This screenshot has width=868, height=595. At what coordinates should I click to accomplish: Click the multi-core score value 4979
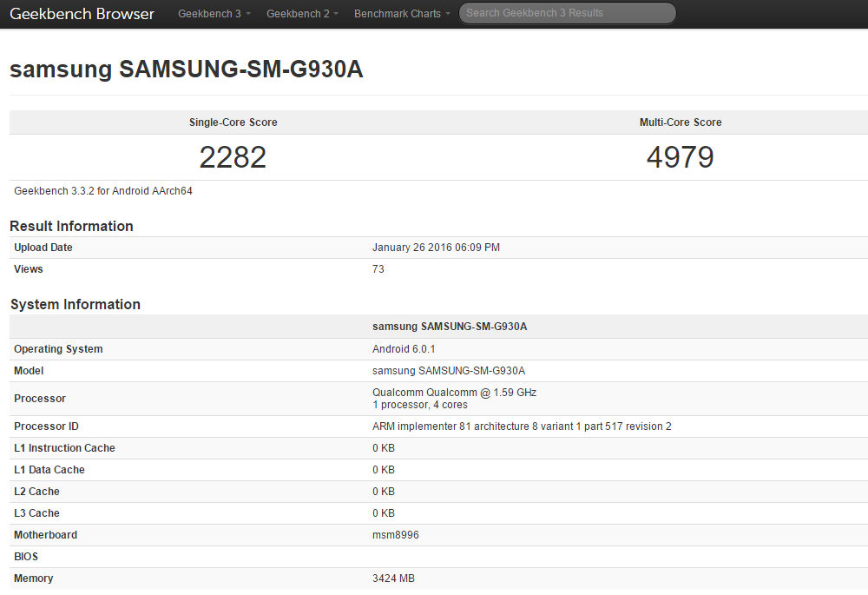pos(681,157)
